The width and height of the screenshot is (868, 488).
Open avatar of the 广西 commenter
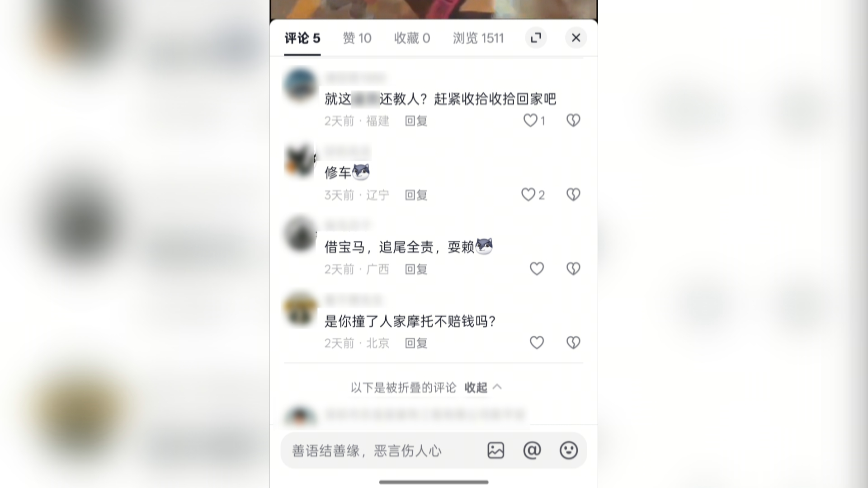300,234
